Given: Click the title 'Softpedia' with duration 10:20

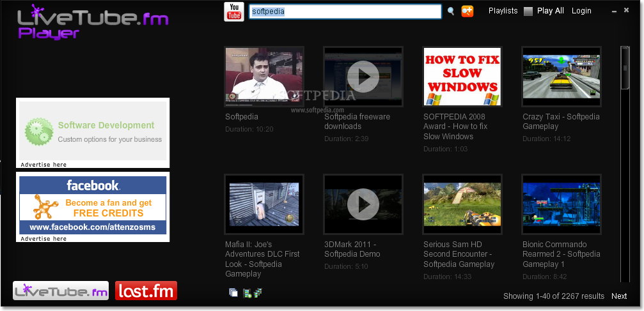Looking at the screenshot, I should click(242, 117).
